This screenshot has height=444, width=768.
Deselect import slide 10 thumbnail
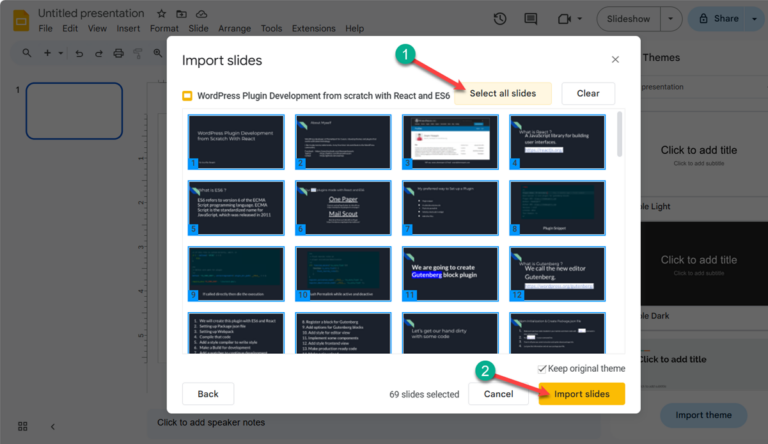[343, 273]
